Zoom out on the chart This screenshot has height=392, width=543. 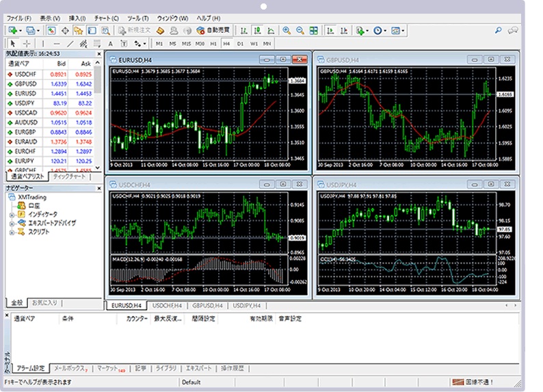[300, 31]
